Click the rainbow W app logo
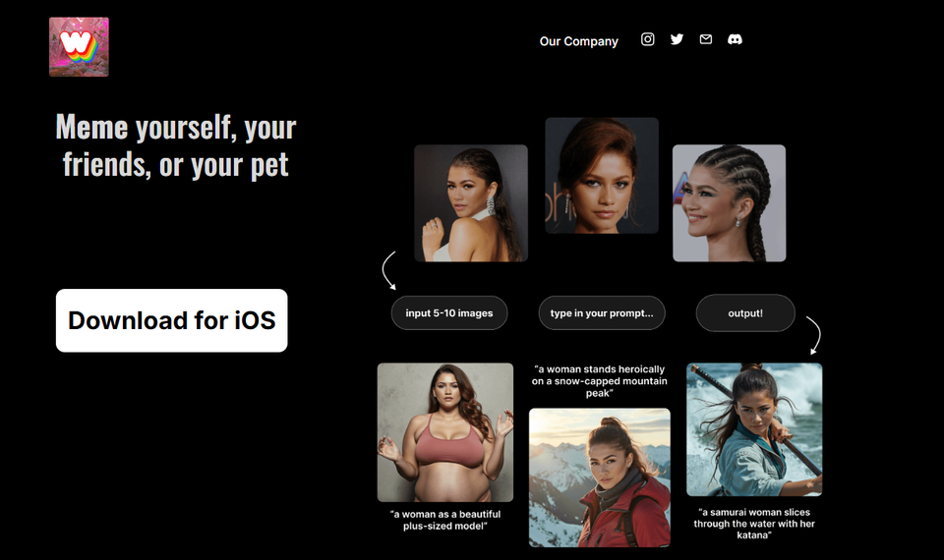944x560 pixels. (x=79, y=47)
